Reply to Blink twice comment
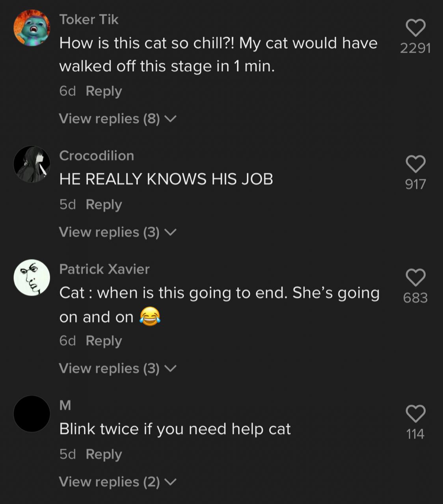This screenshot has height=504, width=443. click(x=104, y=454)
